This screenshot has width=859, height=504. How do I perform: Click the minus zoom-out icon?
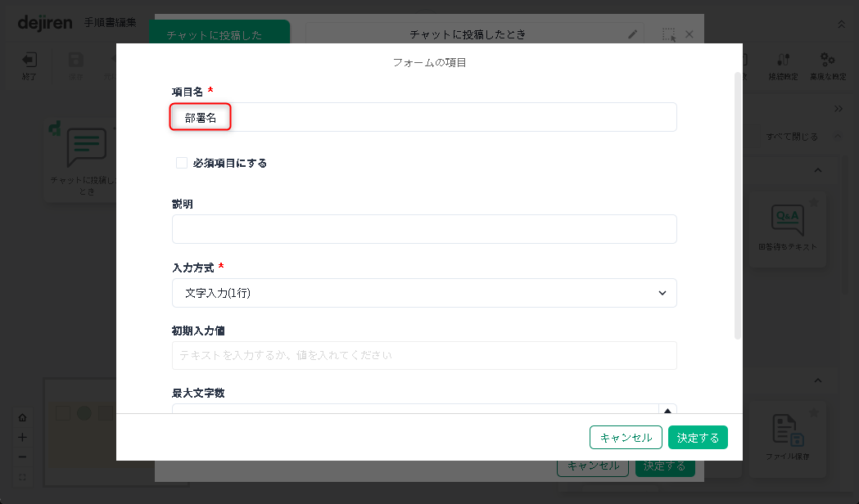point(22,457)
